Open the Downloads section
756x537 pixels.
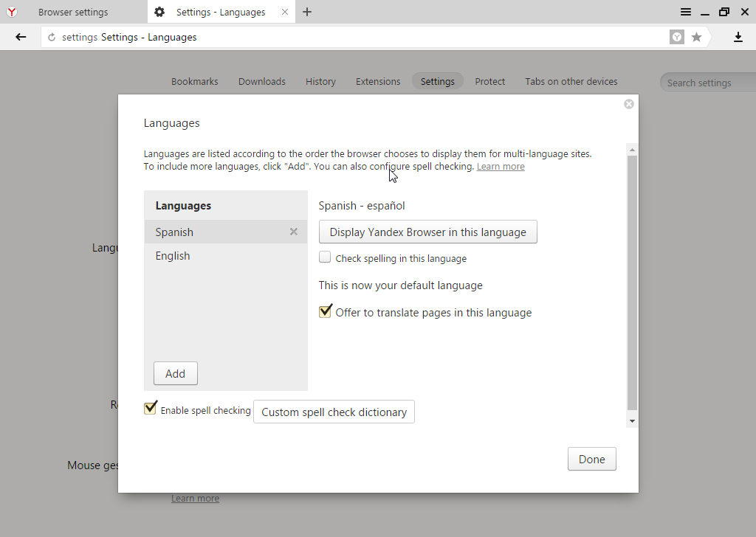point(262,81)
